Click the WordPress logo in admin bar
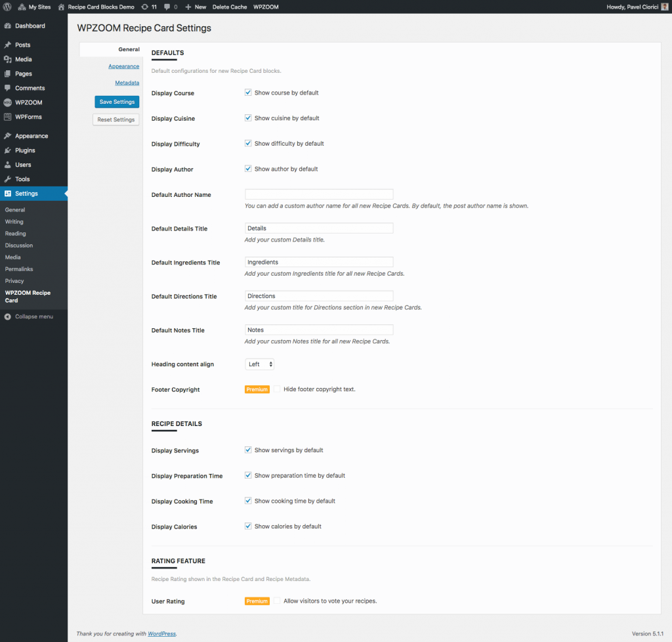This screenshot has width=672, height=642. [x=7, y=7]
